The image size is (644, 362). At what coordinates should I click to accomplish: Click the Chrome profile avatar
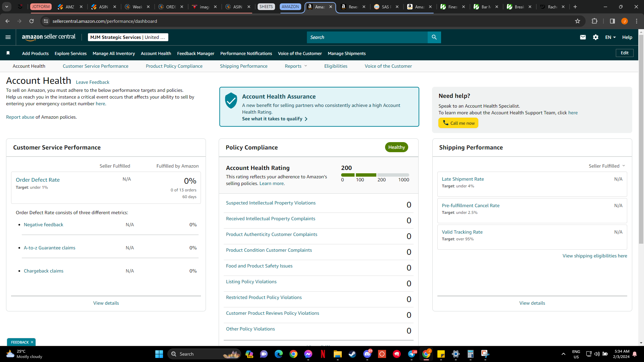coord(625,21)
